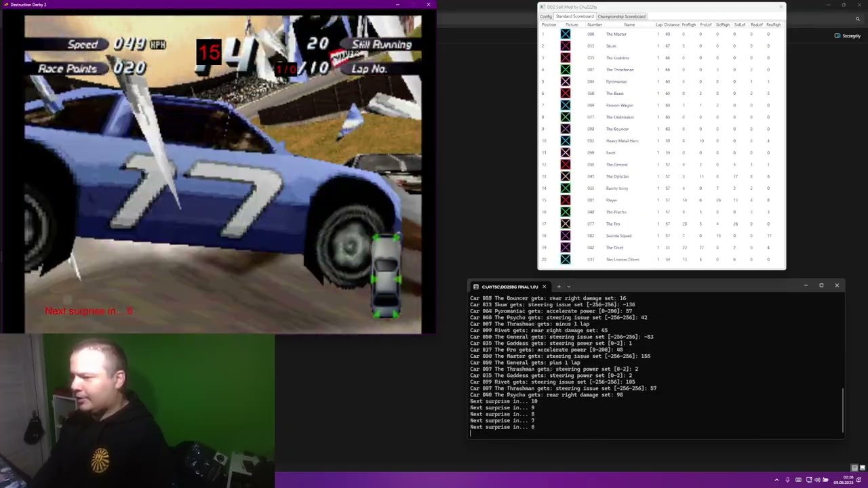Sort by the ReaLef damage column header
This screenshot has height=488, width=868.
(x=757, y=24)
